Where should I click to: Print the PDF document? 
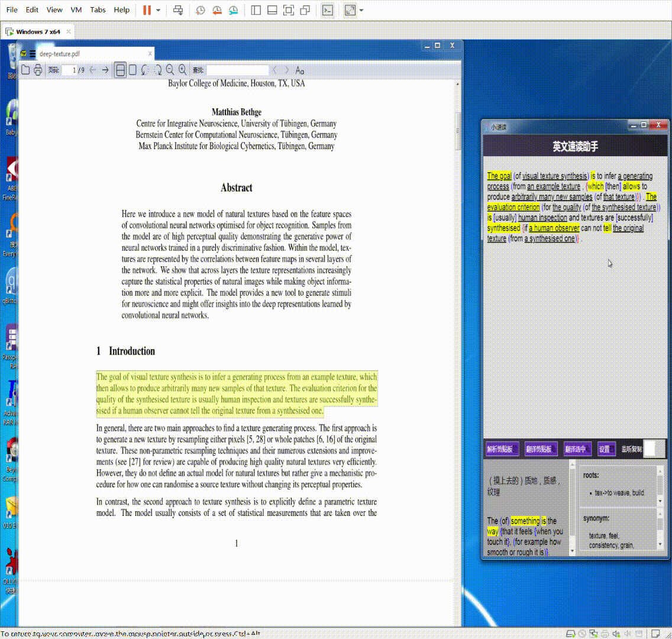[x=38, y=70]
